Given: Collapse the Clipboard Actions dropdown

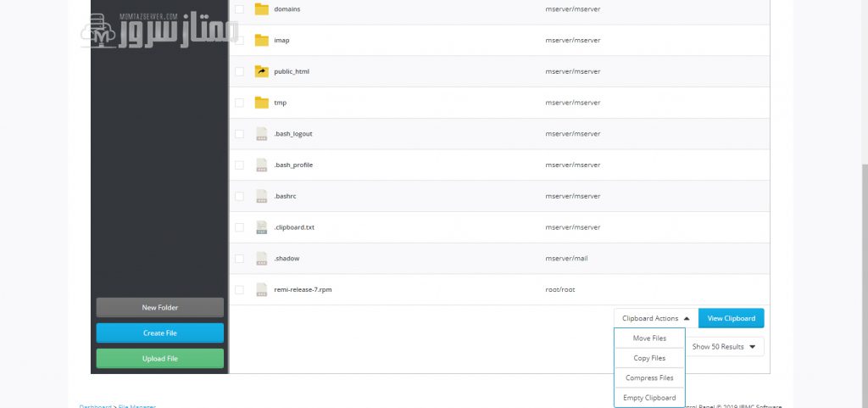Looking at the screenshot, I should 656,318.
